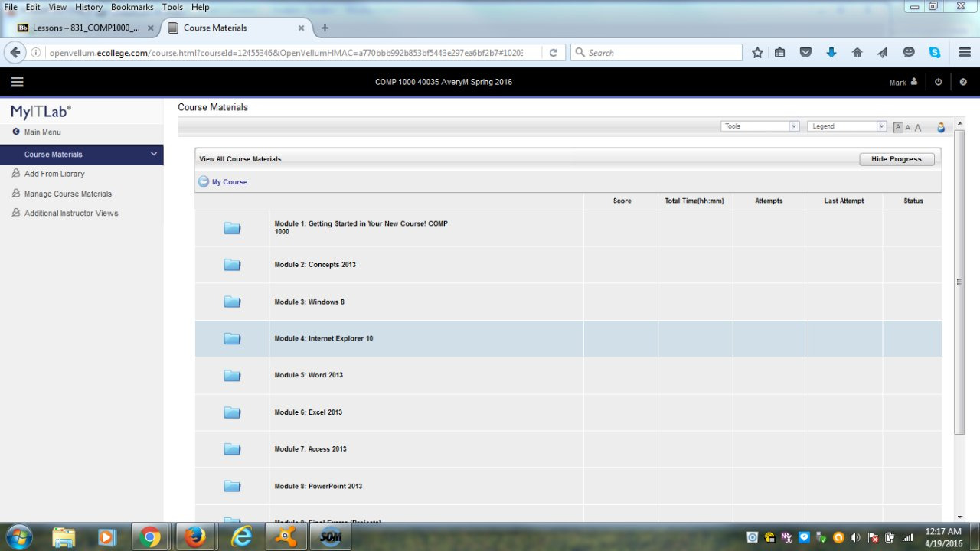980x551 pixels.
Task: Open the File menu
Action: pyautogui.click(x=11, y=7)
